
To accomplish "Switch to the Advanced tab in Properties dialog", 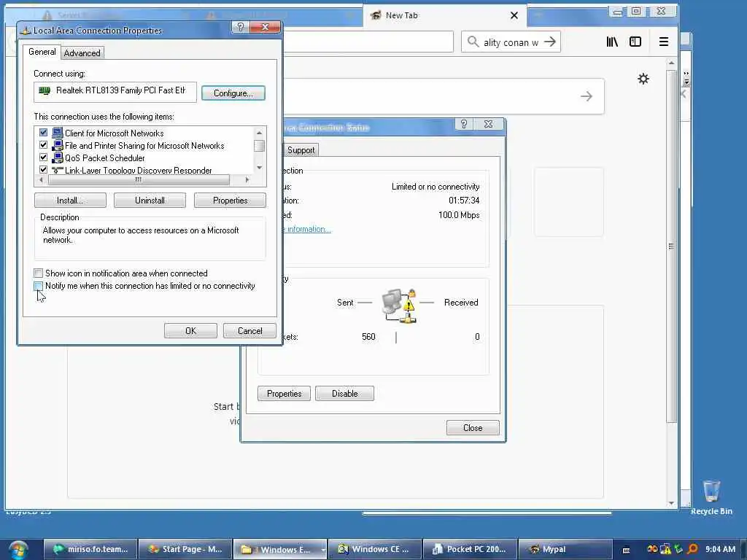I will (82, 52).
